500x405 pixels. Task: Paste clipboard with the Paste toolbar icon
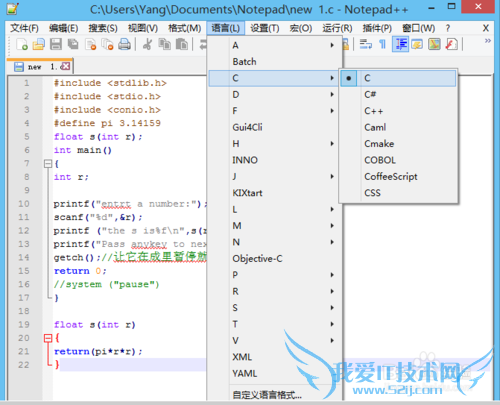pos(182,44)
